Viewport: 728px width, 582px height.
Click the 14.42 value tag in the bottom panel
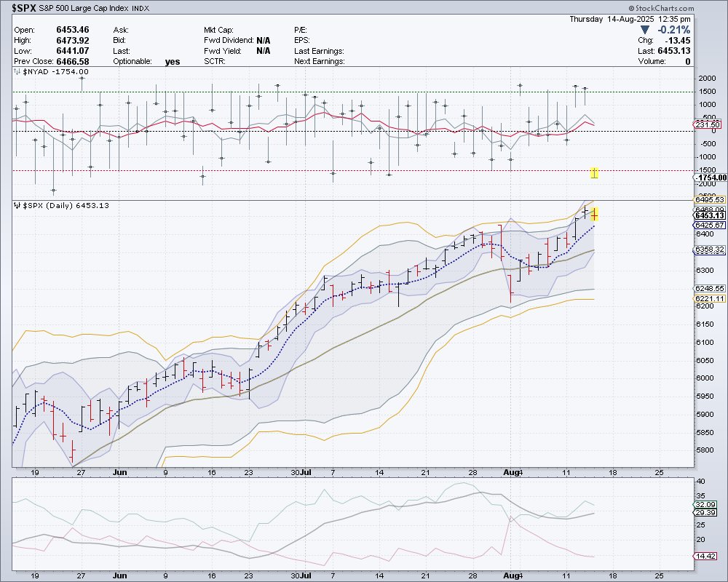705,556
